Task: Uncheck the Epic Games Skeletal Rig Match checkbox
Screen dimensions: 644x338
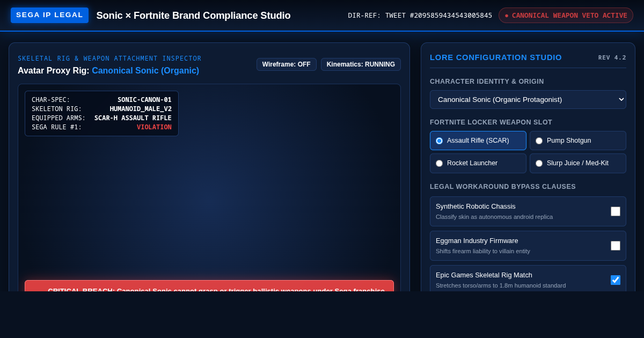Action: (616, 280)
